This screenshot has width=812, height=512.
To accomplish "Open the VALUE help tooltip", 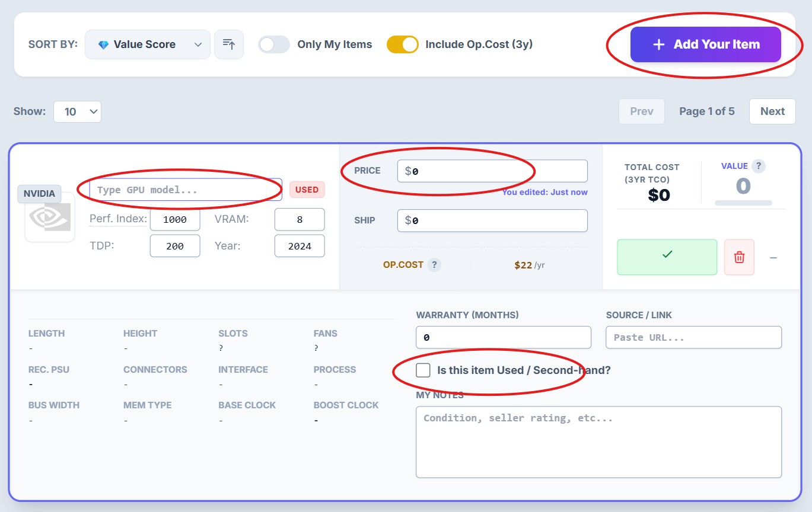I will pyautogui.click(x=759, y=166).
